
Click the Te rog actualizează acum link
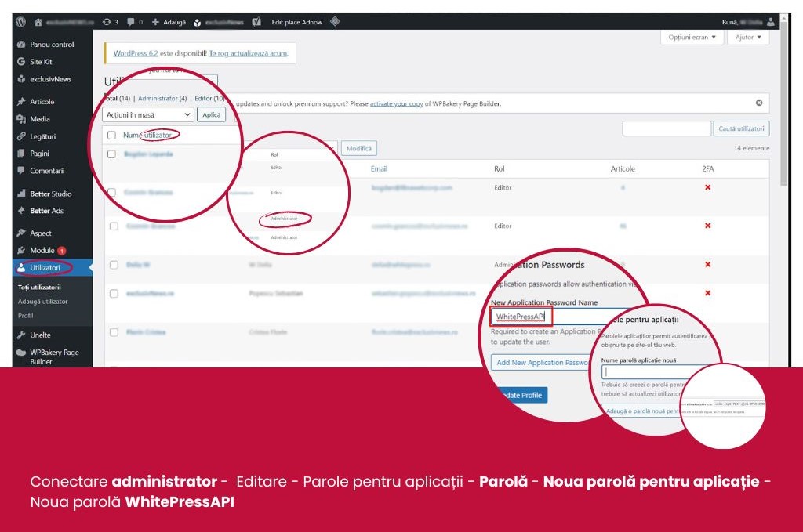pyautogui.click(x=249, y=53)
